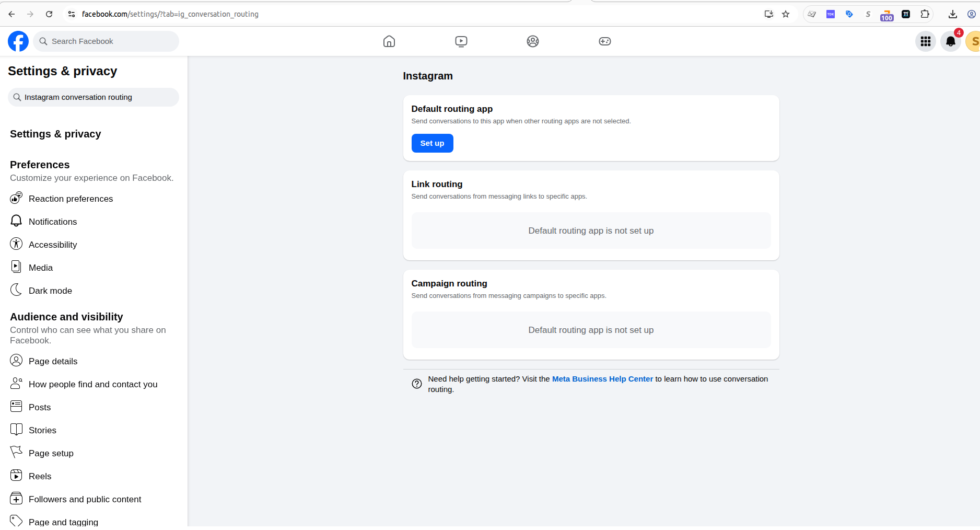Open Media settings
Image resolution: width=980 pixels, height=530 pixels.
point(94,268)
